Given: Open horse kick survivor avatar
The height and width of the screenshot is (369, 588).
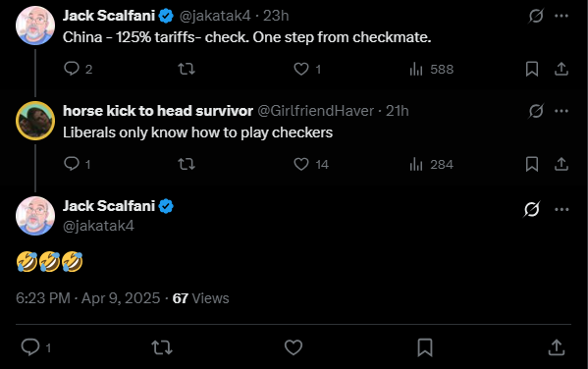Looking at the screenshot, I should click(35, 121).
